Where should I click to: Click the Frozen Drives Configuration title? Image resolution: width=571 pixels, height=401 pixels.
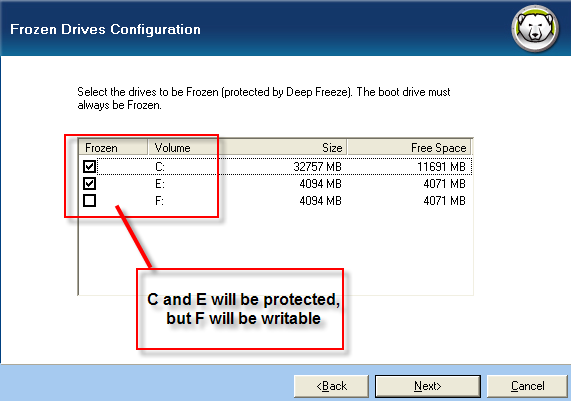(x=105, y=29)
